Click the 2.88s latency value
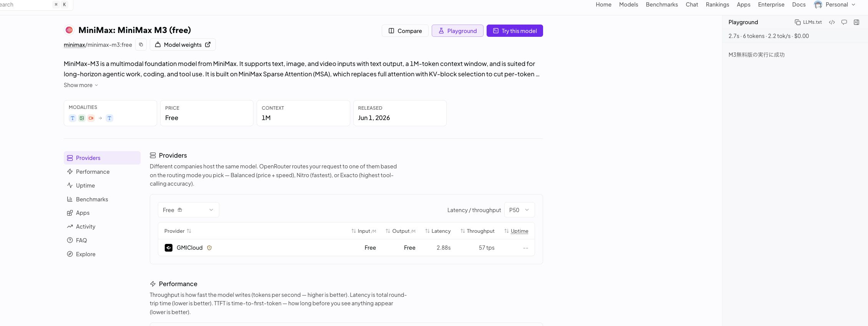The width and height of the screenshot is (868, 326). tap(444, 248)
